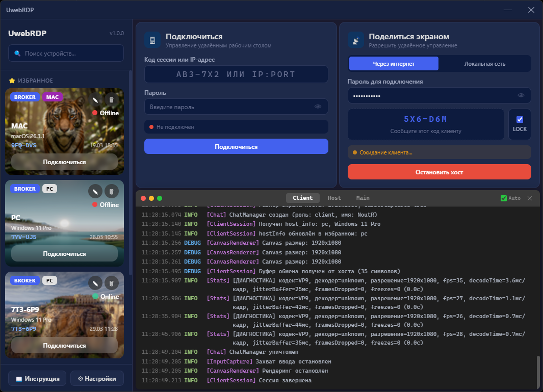Click the Остановить хост button

click(439, 172)
